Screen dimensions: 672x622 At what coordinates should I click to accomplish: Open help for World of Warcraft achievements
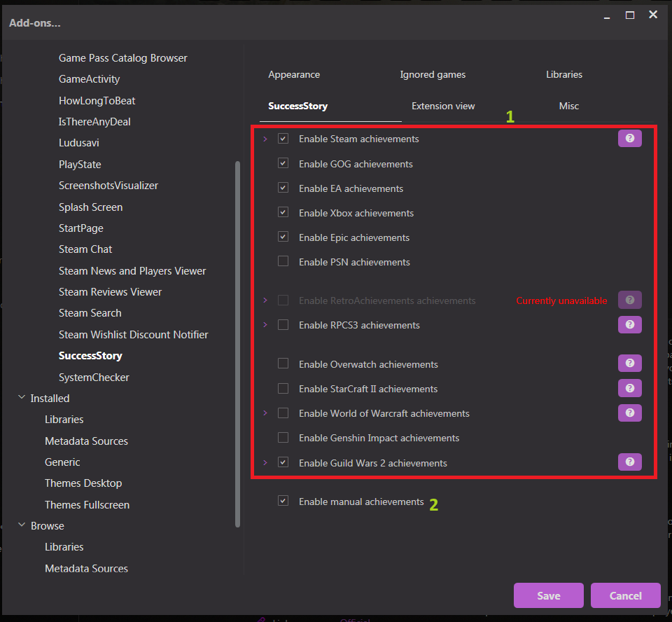click(629, 413)
